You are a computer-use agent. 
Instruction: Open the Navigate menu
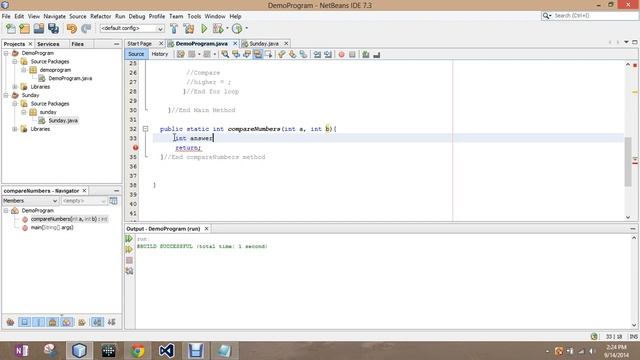pos(54,16)
